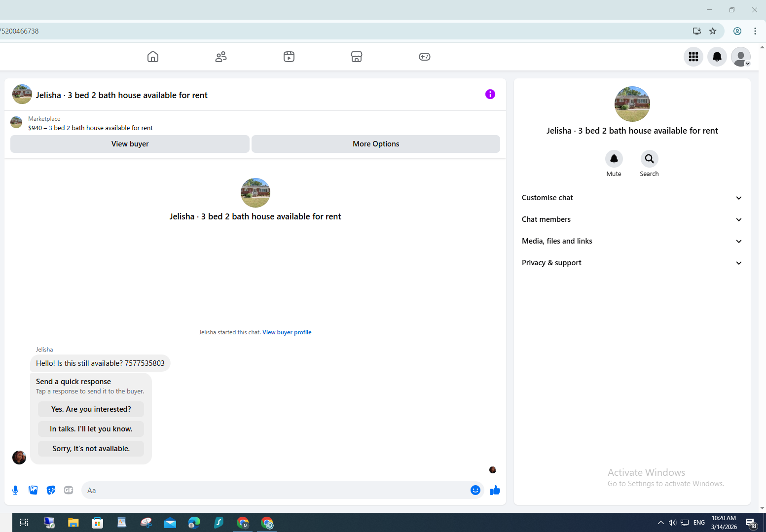Open the Video/Reels tab icon
This screenshot has height=532, width=766.
[289, 57]
